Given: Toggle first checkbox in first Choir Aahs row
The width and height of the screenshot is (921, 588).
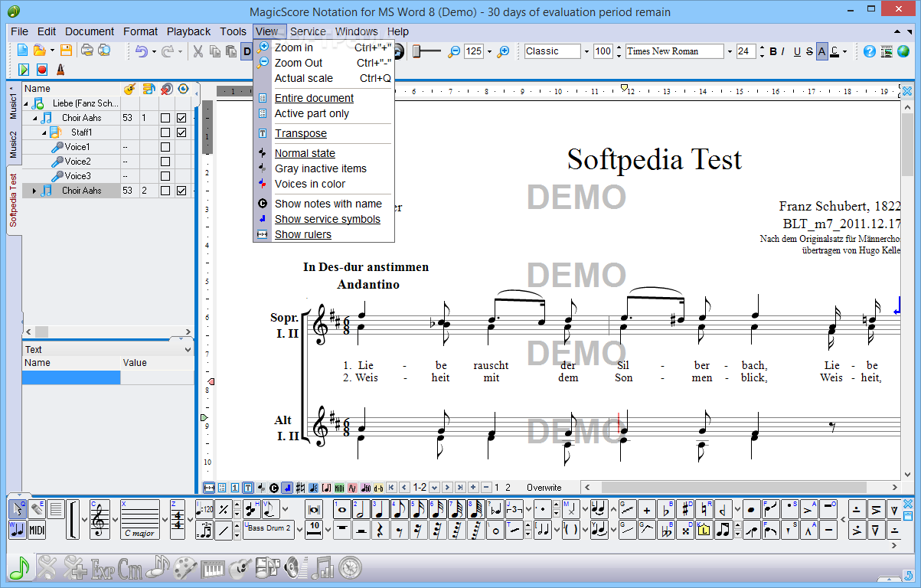Looking at the screenshot, I should click(165, 118).
